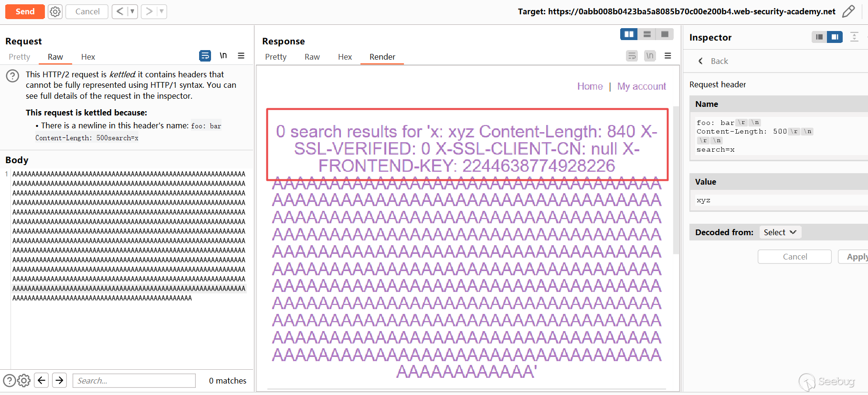Viewport: 868px width, 395px height.
Task: Focus the request Search input field
Action: [134, 381]
